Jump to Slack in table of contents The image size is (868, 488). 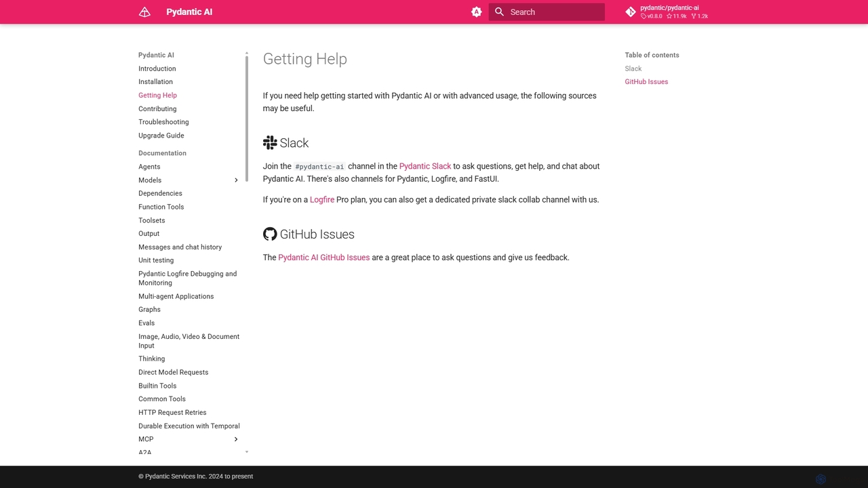633,68
